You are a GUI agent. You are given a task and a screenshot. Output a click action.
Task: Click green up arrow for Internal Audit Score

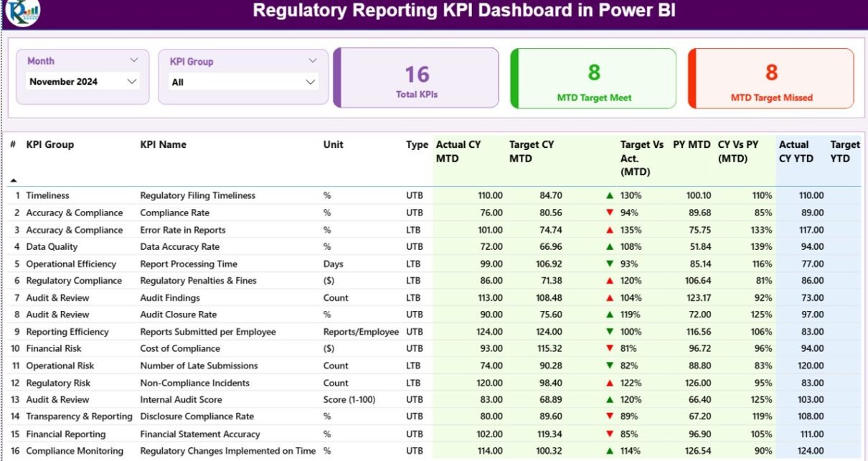[x=610, y=399]
